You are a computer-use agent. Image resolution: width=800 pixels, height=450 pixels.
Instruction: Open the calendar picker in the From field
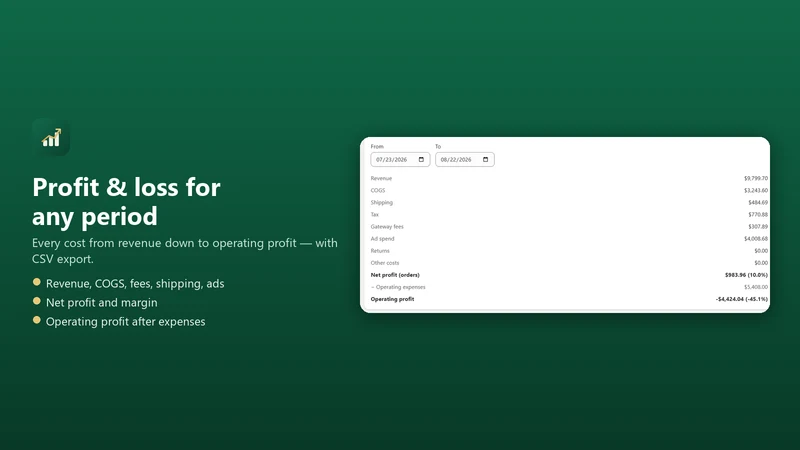click(x=421, y=160)
